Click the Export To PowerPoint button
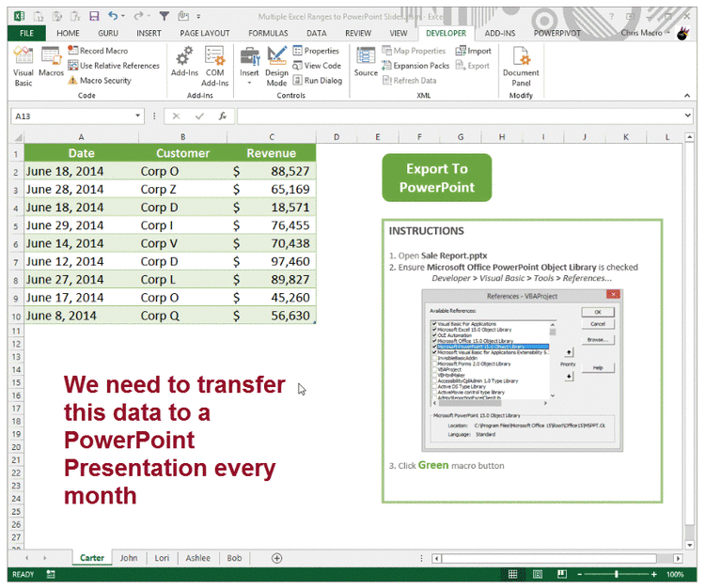Viewport: 705px width, 588px height. click(x=436, y=178)
